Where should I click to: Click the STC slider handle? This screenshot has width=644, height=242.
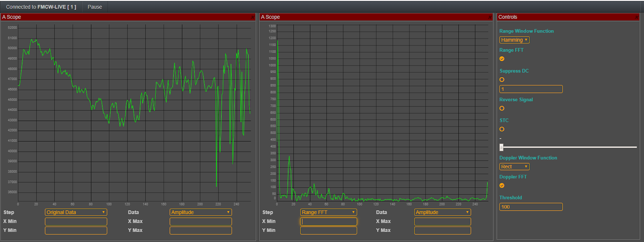(502, 147)
